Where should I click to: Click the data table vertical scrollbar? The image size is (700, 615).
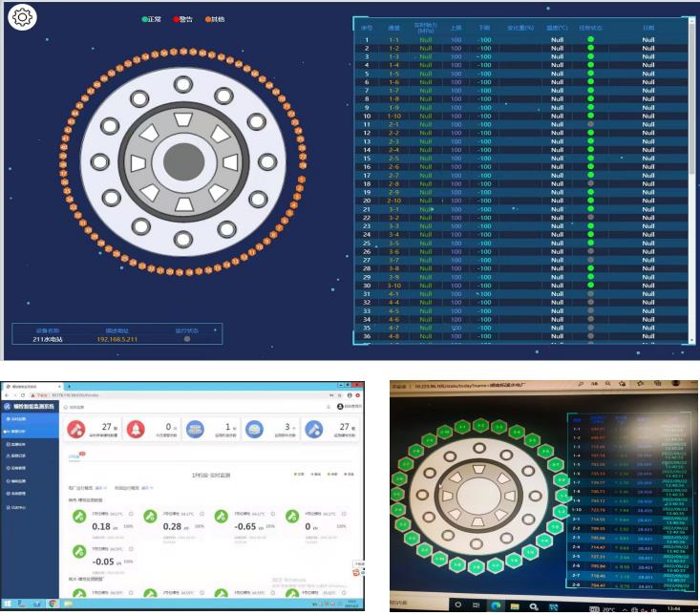click(691, 95)
